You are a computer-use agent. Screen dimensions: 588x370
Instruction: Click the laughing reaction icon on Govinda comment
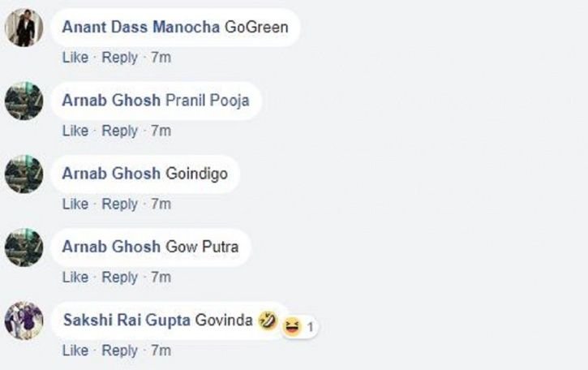point(292,326)
